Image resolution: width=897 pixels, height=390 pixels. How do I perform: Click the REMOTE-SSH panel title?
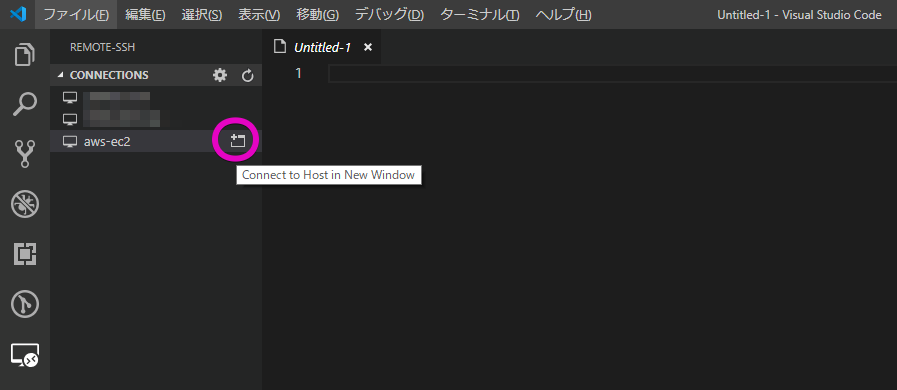click(x=102, y=47)
